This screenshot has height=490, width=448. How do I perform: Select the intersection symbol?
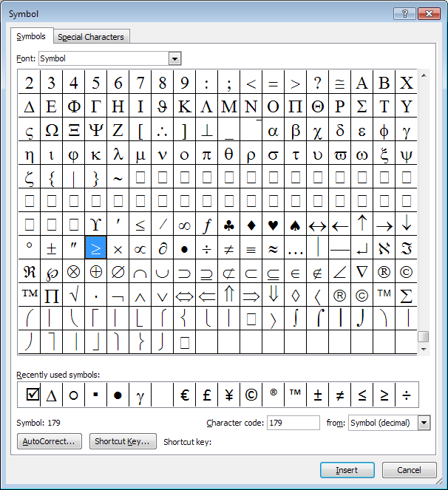pos(140,271)
